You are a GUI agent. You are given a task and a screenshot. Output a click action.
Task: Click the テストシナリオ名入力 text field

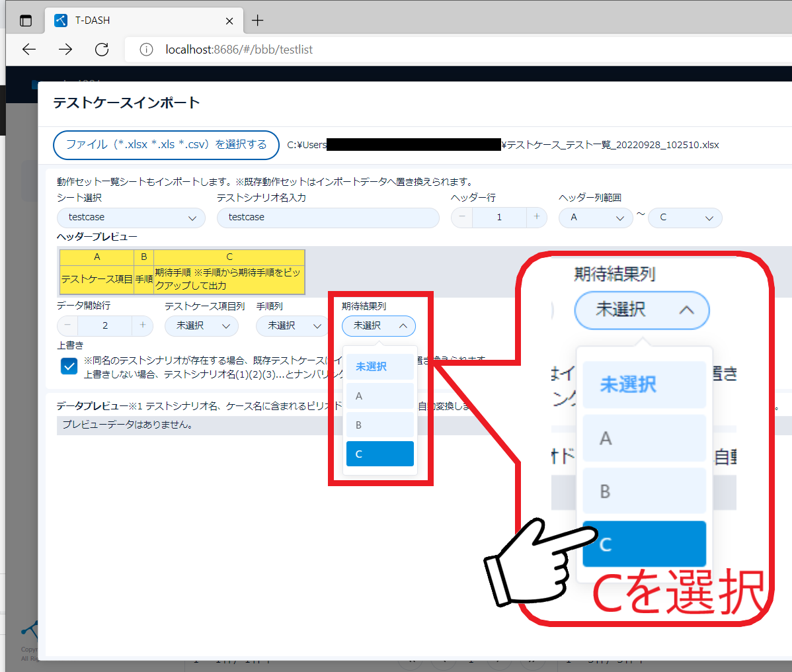tap(328, 218)
